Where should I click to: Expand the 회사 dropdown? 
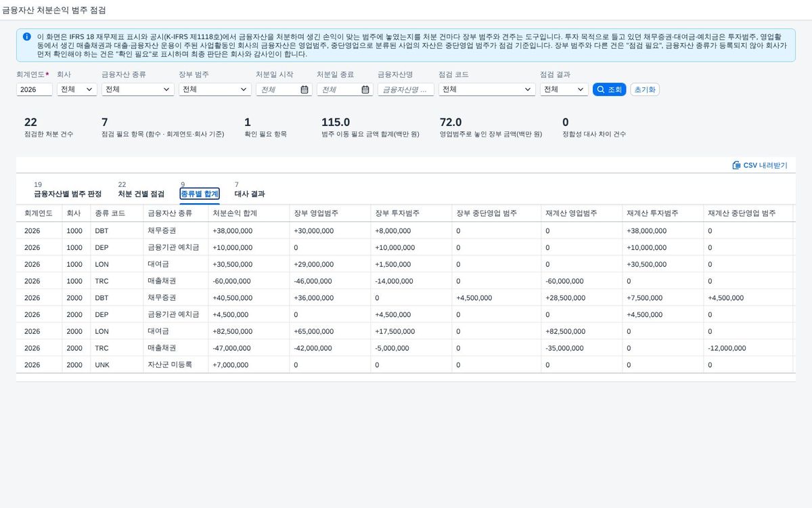[x=77, y=89]
